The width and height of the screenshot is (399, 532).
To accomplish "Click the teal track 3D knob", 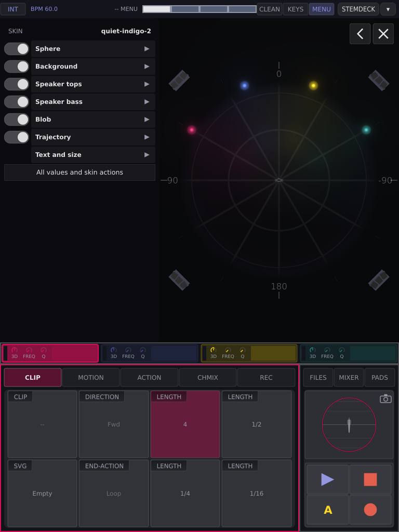I will [x=312, y=350].
